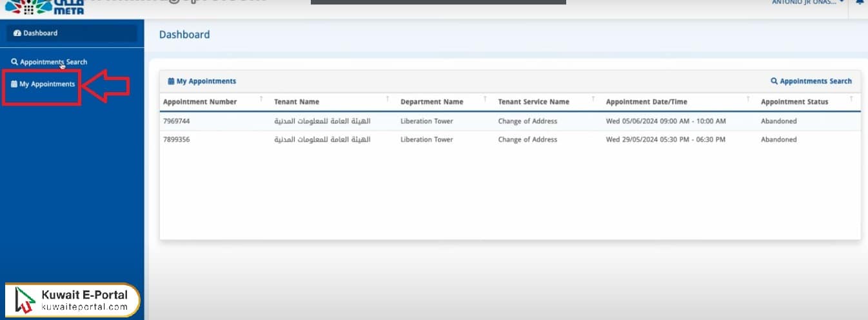868x320 pixels.
Task: Sort by Appointment Date/Time column arrow
Action: (x=748, y=99)
